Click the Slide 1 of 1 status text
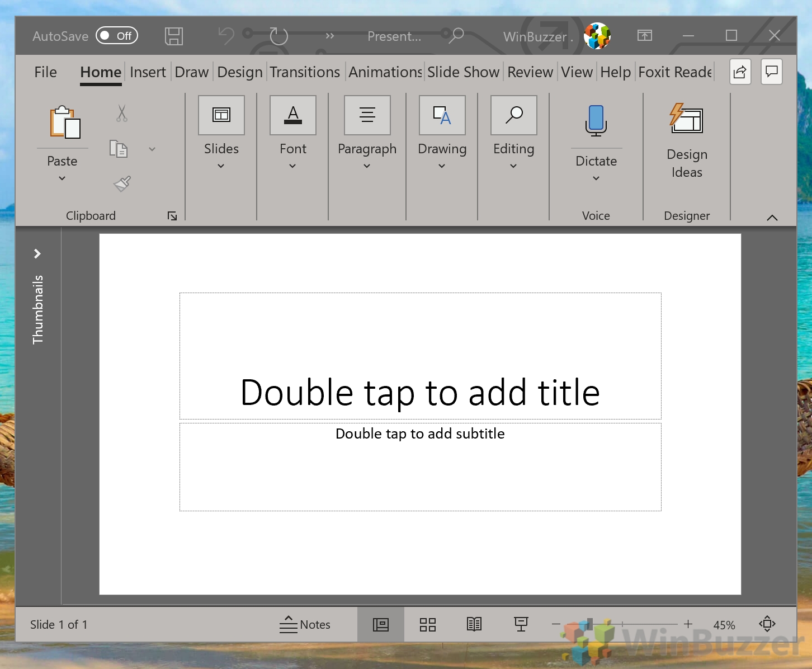 point(59,625)
